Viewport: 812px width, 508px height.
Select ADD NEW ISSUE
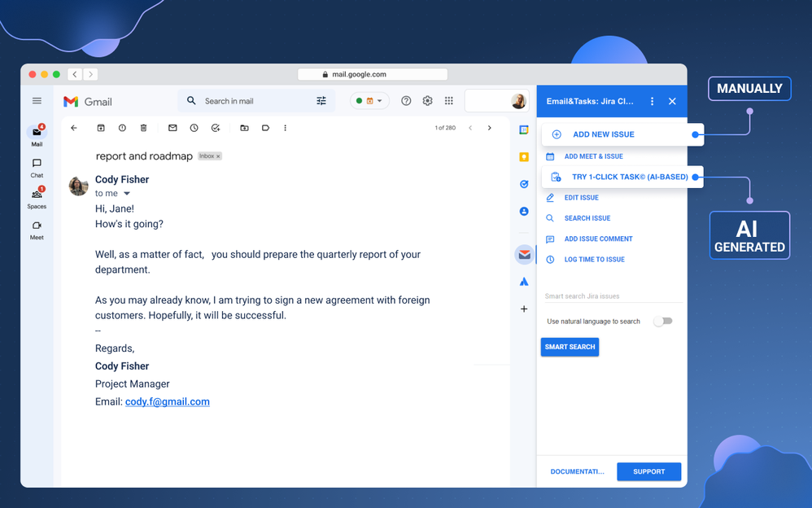click(623, 134)
